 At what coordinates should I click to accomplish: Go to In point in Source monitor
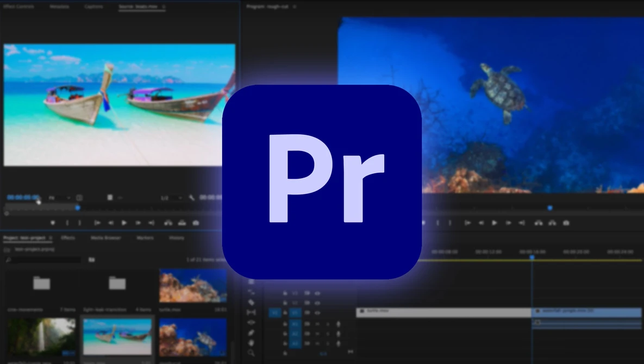97,223
